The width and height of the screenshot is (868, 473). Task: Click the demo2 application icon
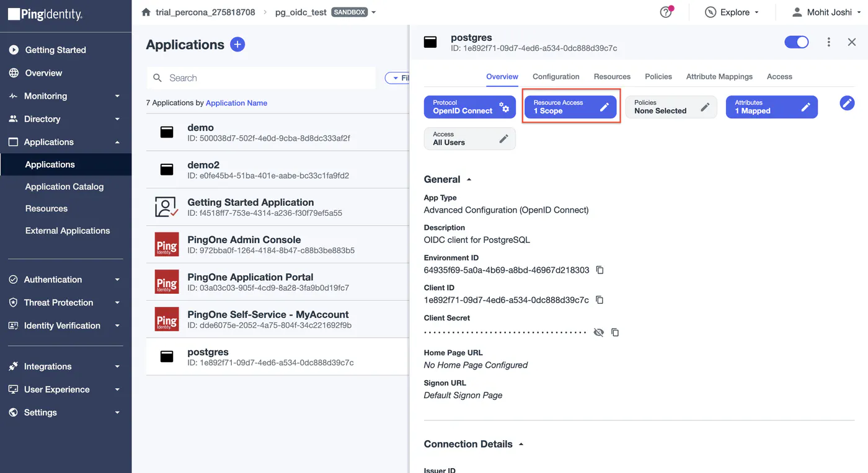click(167, 170)
